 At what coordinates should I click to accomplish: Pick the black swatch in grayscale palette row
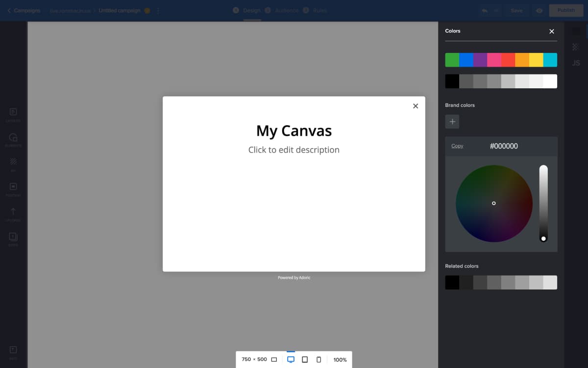[452, 81]
